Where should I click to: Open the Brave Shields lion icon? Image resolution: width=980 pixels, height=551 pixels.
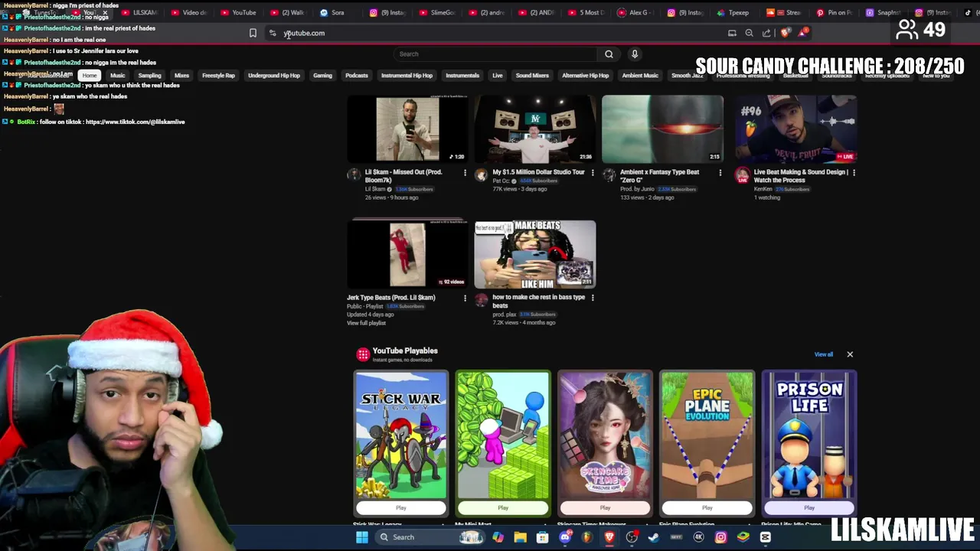point(785,33)
